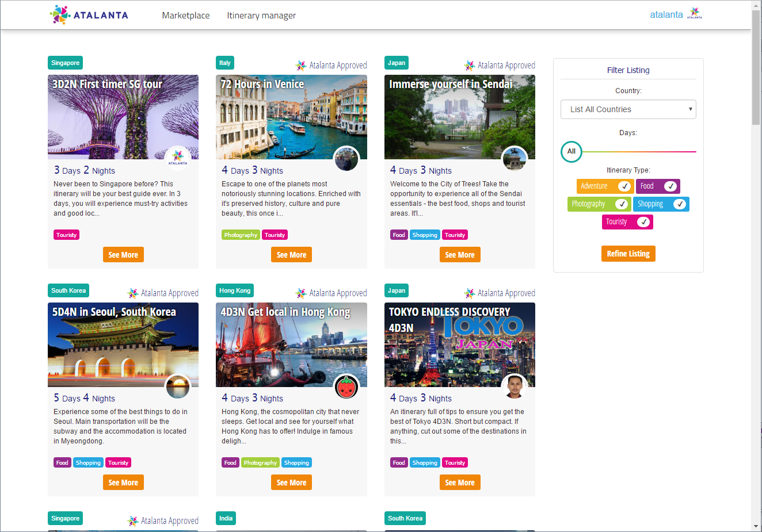The image size is (762, 532).
Task: Click Food tag on Sendai card
Action: tap(399, 235)
